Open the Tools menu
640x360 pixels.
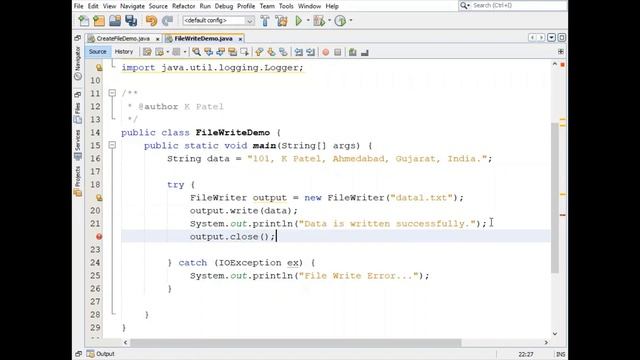click(286, 6)
